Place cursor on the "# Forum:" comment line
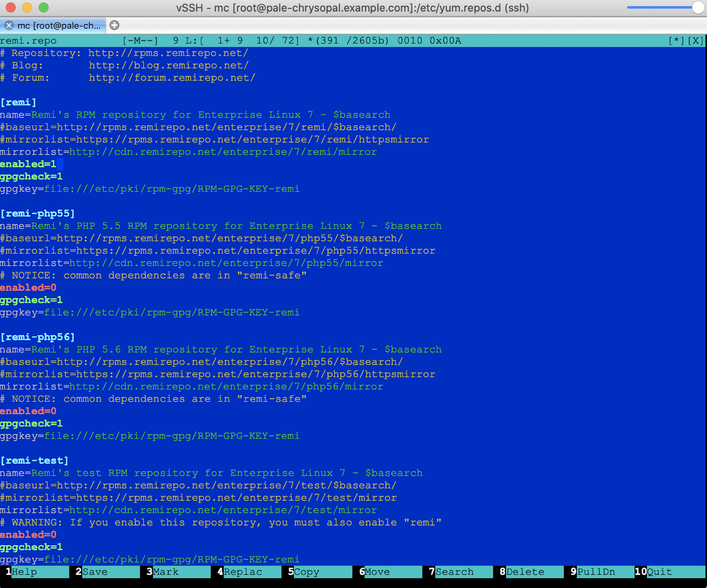This screenshot has height=588, width=707. (x=128, y=78)
